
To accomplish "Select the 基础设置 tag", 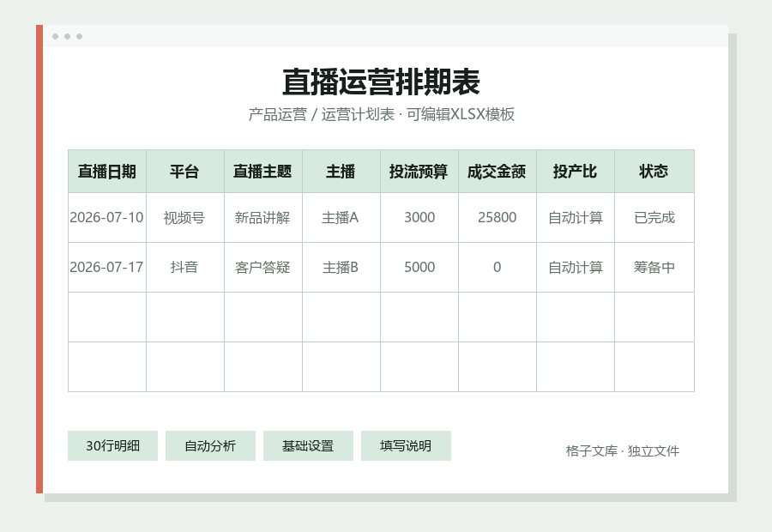I will [x=308, y=446].
